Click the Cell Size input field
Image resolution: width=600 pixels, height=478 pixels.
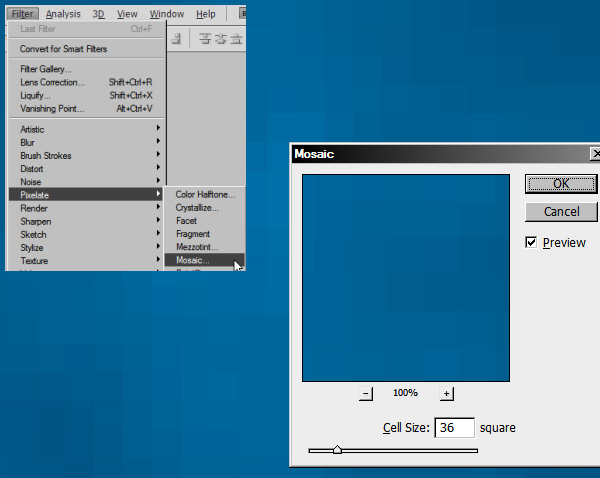click(x=454, y=427)
